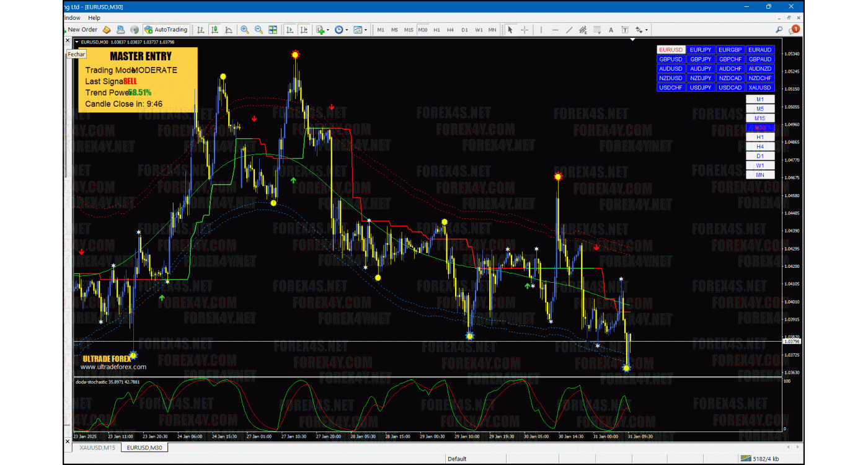Open the Help menu
The image size is (868, 465).
pyautogui.click(x=94, y=18)
